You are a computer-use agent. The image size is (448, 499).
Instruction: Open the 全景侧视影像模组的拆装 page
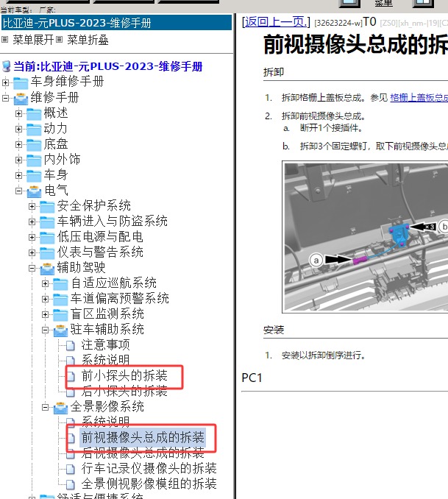pyautogui.click(x=149, y=484)
